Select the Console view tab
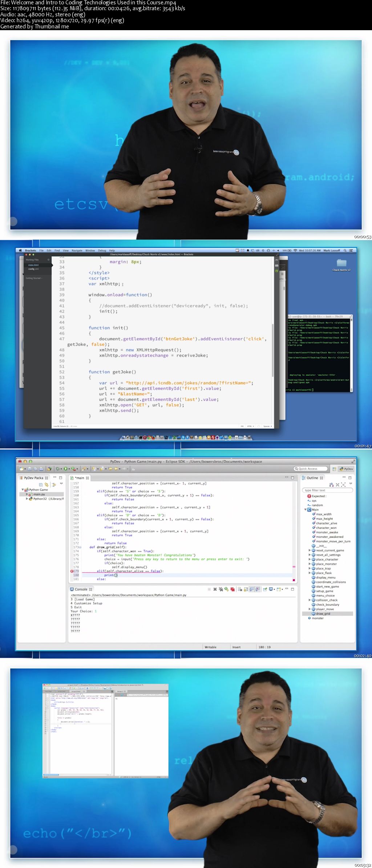 [81, 589]
